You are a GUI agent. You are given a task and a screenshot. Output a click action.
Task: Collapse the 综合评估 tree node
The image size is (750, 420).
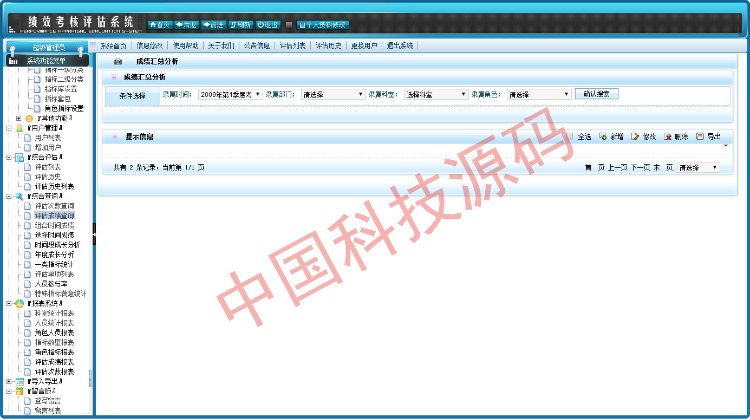pyautogui.click(x=9, y=157)
